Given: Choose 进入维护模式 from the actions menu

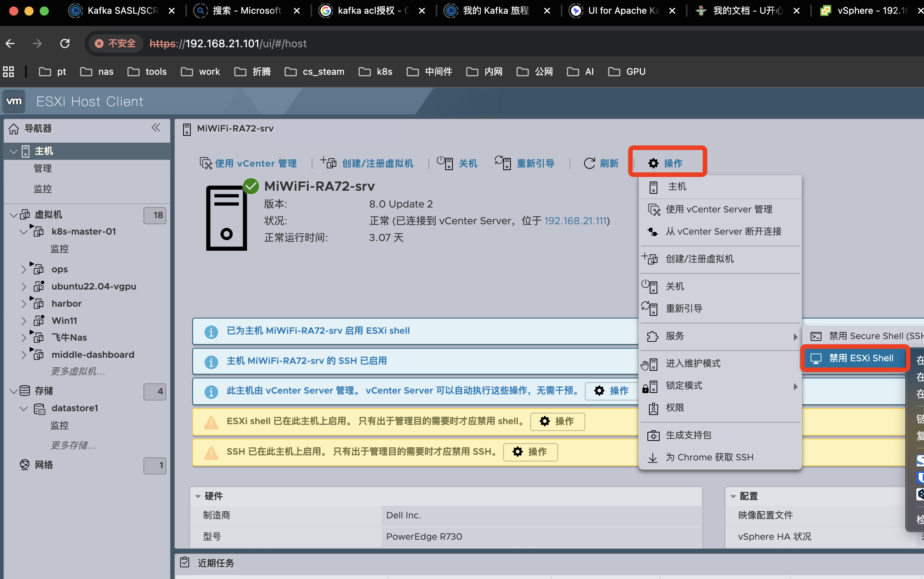Looking at the screenshot, I should (693, 363).
